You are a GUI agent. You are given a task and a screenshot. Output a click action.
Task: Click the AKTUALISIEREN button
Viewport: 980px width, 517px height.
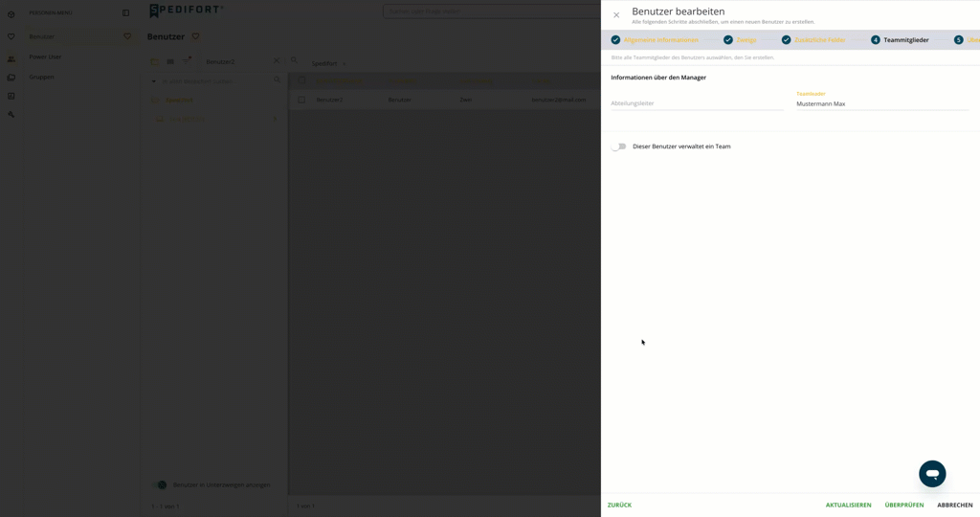tap(848, 506)
